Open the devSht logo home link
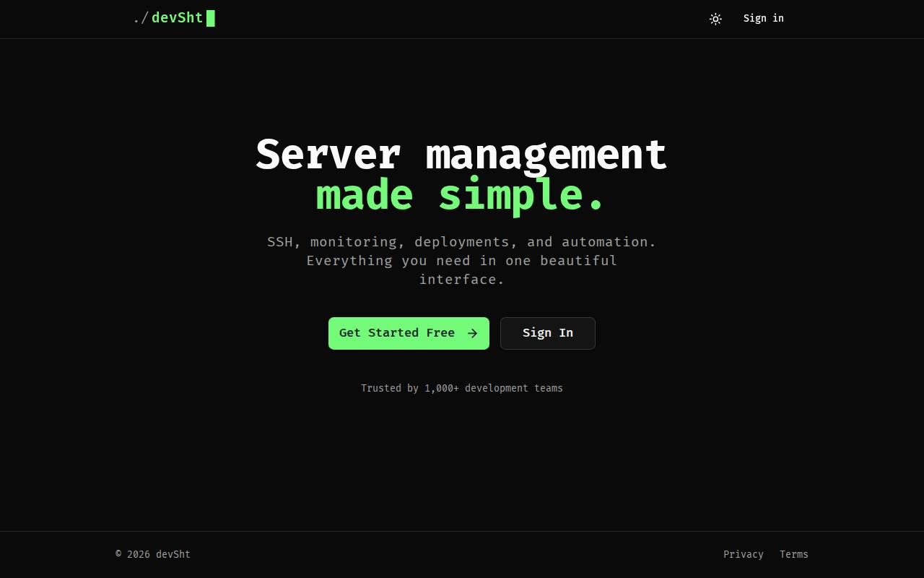This screenshot has height=578, width=924. (174, 18)
